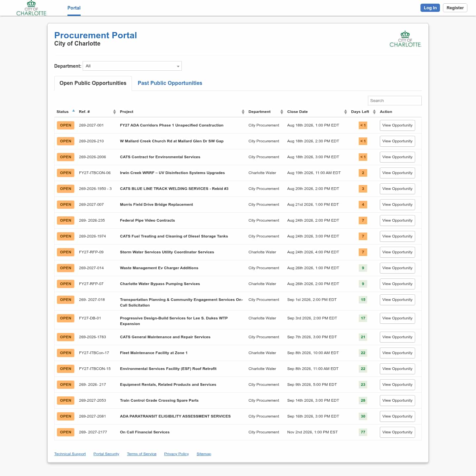View Opportunity for Train Control Grade Crossing Spare Parts

(397, 401)
